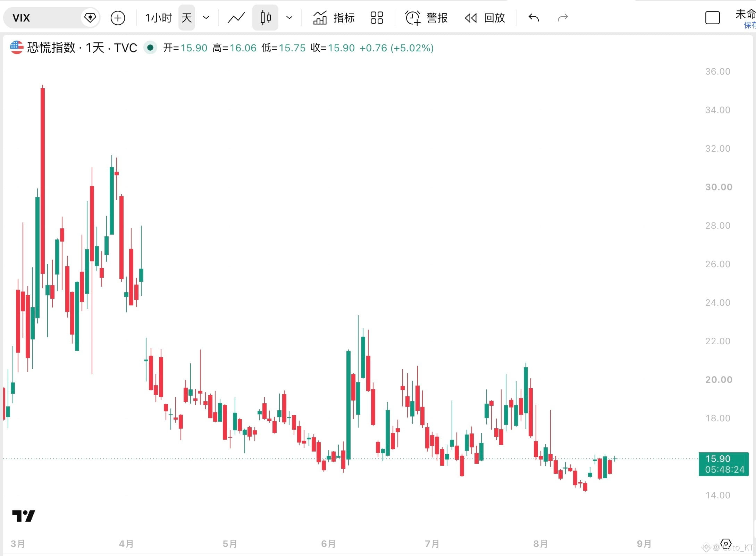Viewport: 756px width, 556px height.
Task: Click the green 15.90 current price label
Action: pyautogui.click(x=718, y=459)
